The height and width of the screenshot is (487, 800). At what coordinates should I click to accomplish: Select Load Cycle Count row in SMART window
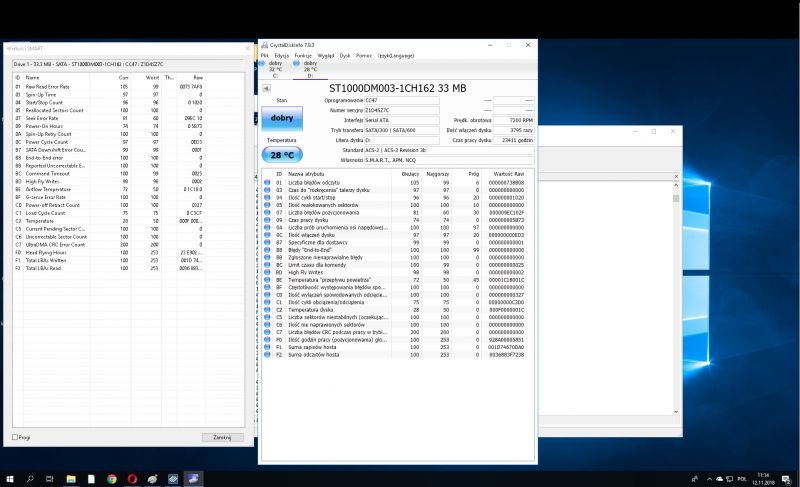(109, 213)
